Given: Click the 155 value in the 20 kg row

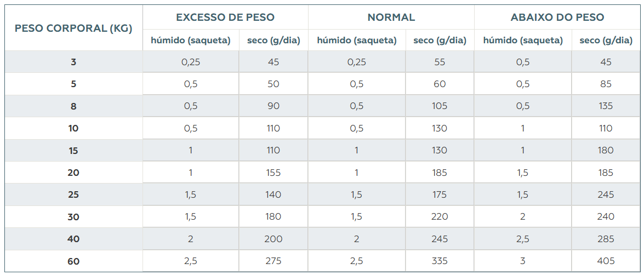Looking at the screenshot, I should pyautogui.click(x=273, y=173).
